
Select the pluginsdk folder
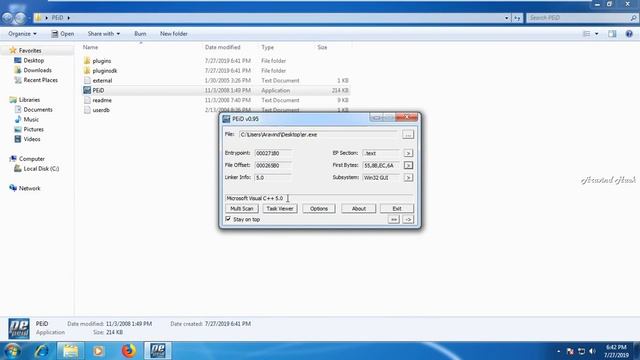click(104, 71)
